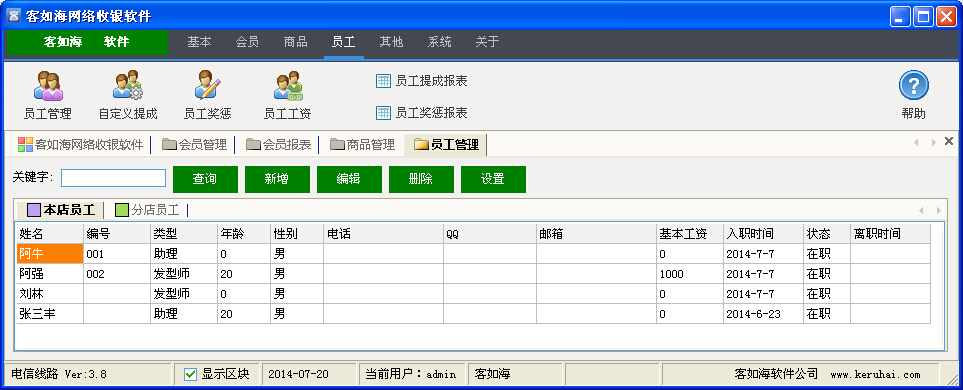Click the 删除 button
The width and height of the screenshot is (963, 390).
click(x=421, y=179)
